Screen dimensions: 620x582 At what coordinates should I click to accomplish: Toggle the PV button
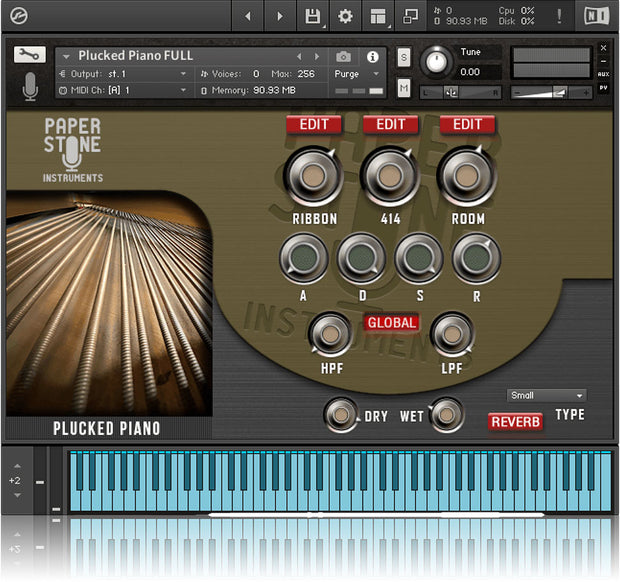[x=603, y=88]
